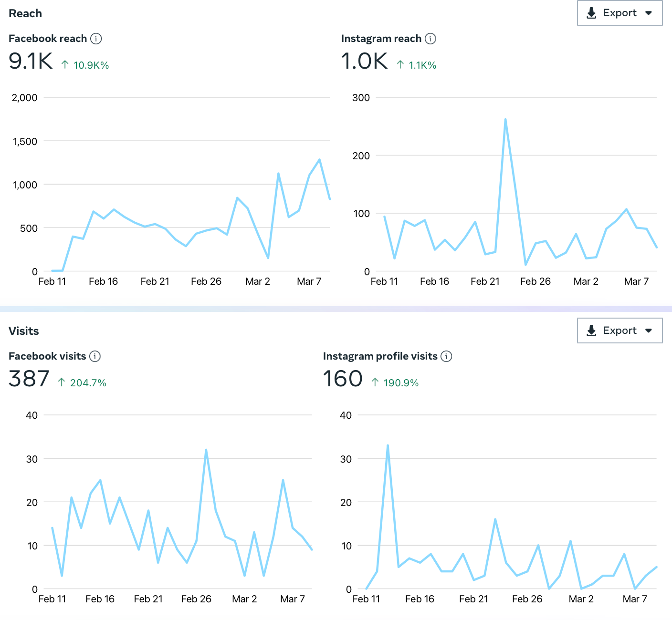
Task: Click the Instagram reach title
Action: click(381, 39)
